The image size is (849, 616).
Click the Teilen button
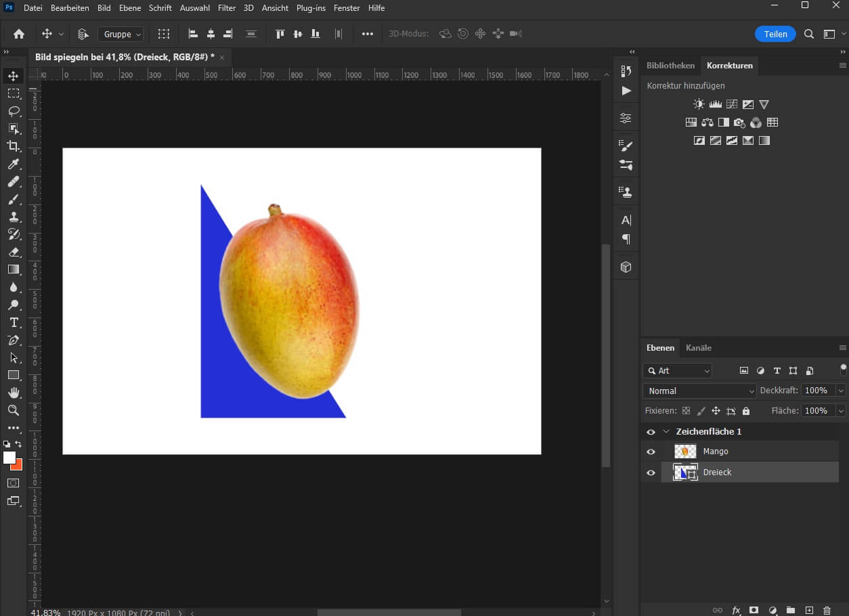point(775,32)
